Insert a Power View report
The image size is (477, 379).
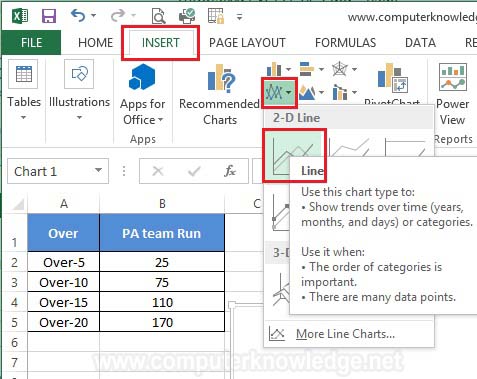click(x=453, y=95)
